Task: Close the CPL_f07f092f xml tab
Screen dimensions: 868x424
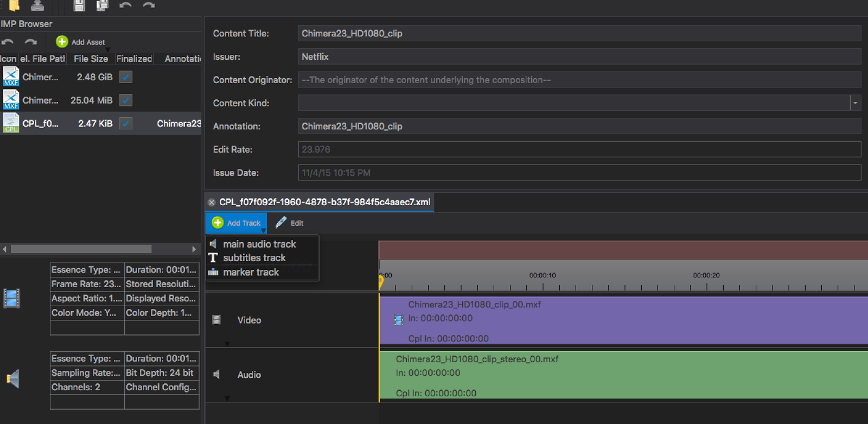Action: (212, 202)
